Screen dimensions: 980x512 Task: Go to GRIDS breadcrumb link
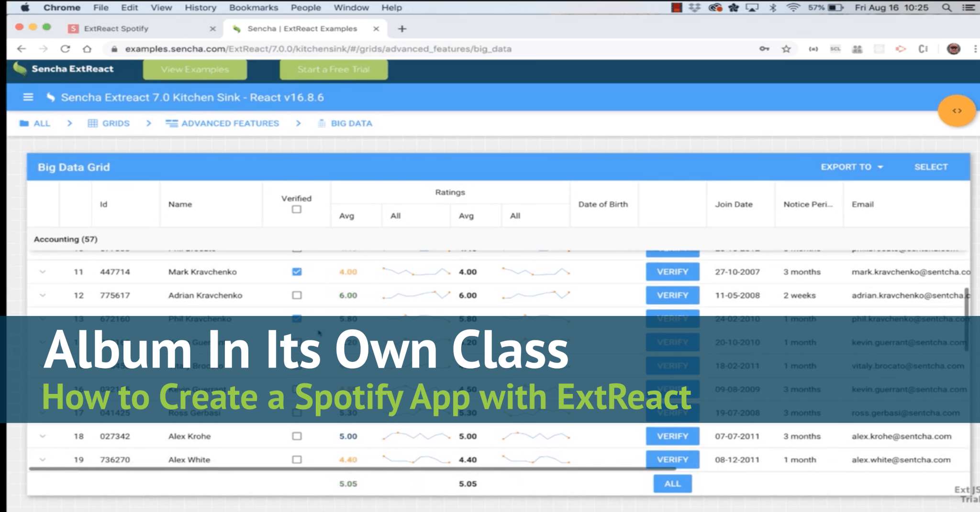(109, 123)
